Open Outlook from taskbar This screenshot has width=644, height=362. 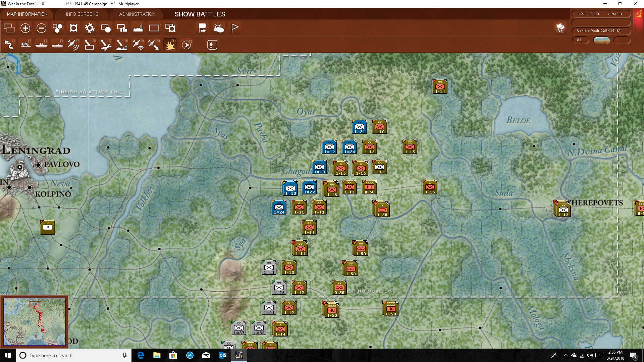pyautogui.click(x=223, y=355)
